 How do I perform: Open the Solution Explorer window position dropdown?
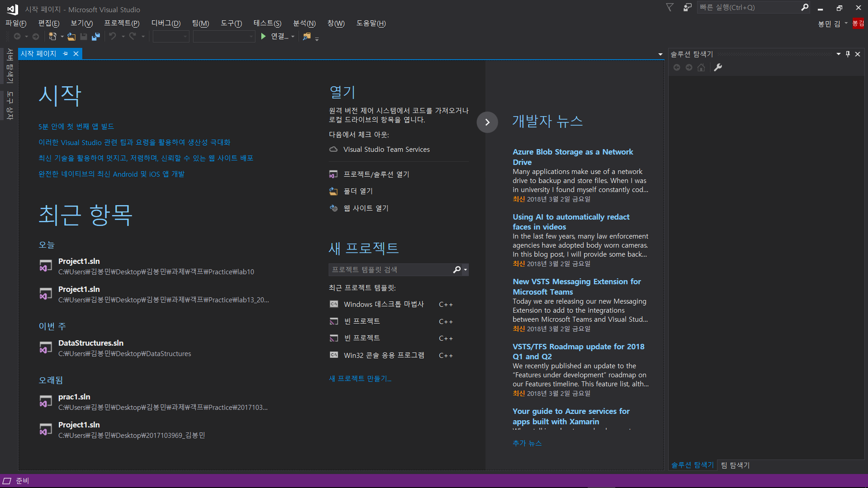(838, 54)
